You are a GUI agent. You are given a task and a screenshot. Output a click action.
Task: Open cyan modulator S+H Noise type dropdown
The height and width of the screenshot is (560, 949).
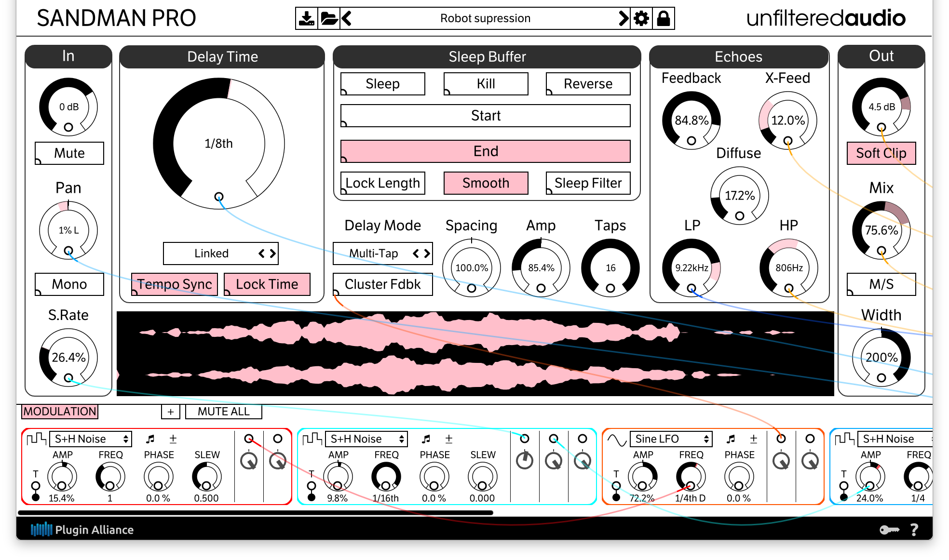click(x=366, y=439)
